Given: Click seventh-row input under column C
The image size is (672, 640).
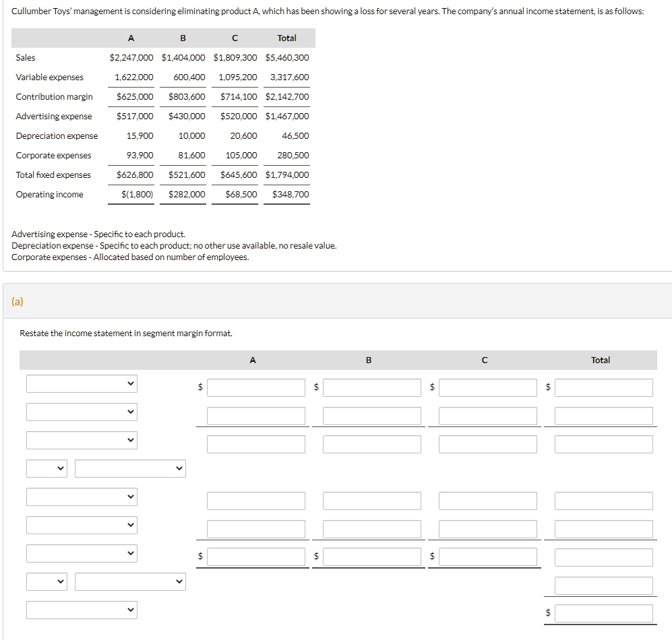Looking at the screenshot, I should (x=488, y=557).
